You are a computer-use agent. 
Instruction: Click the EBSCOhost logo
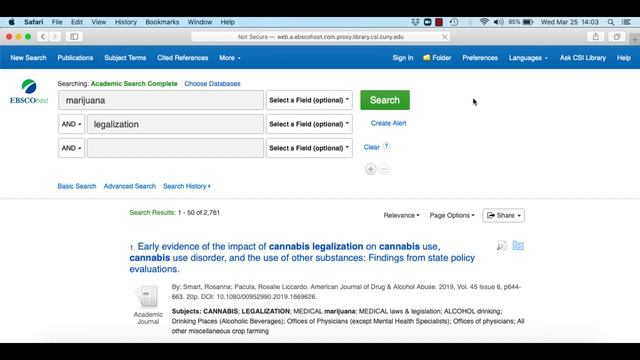29,91
